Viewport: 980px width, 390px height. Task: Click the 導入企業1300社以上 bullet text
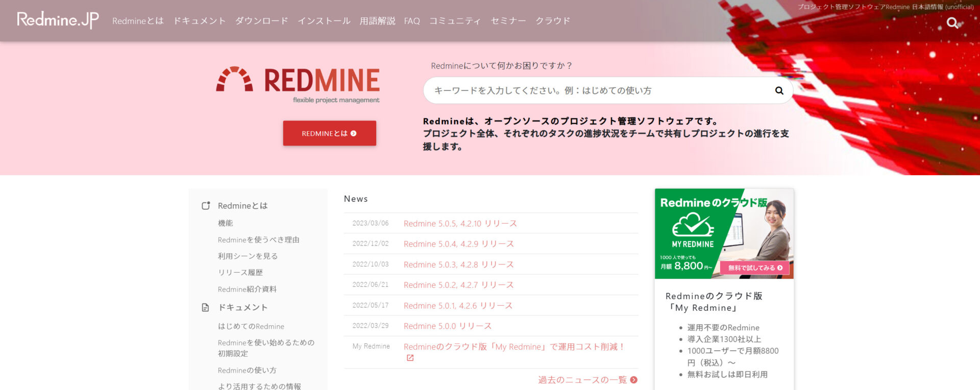(724, 339)
